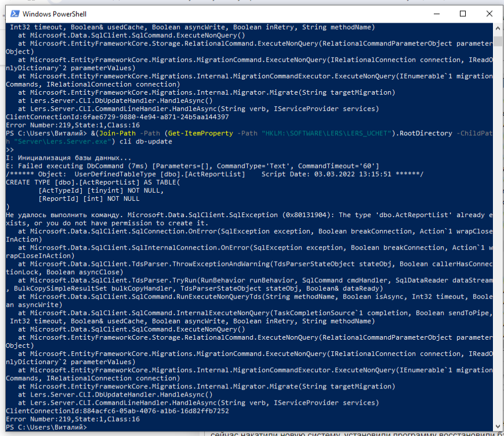
Task: Click the 'Get-ItemProperty' command text
Action: click(x=201, y=133)
